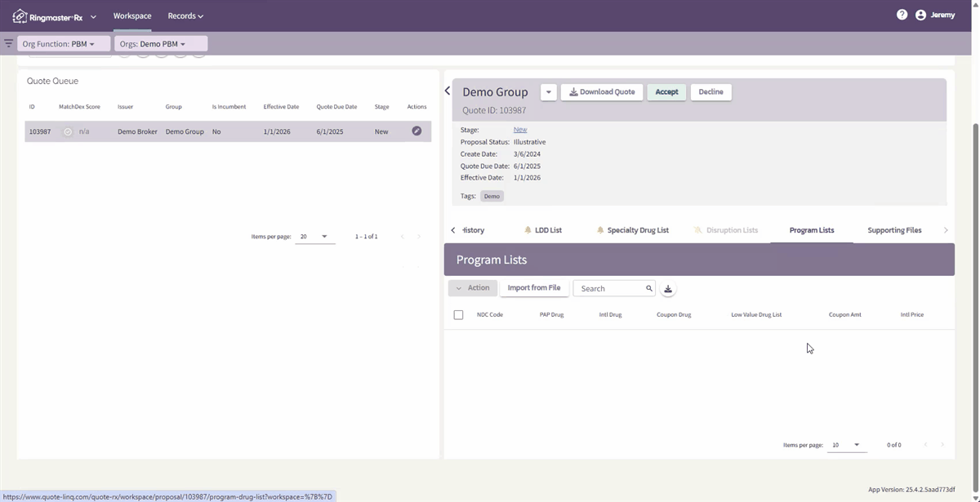Viewport: 980px width, 502px height.
Task: Decline the quote
Action: coord(710,92)
